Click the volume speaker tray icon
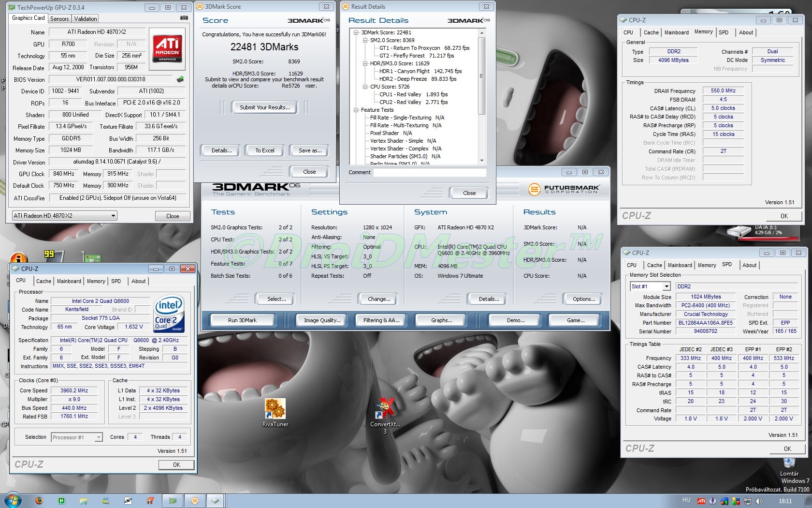The width and height of the screenshot is (812, 508). pyautogui.click(x=759, y=501)
